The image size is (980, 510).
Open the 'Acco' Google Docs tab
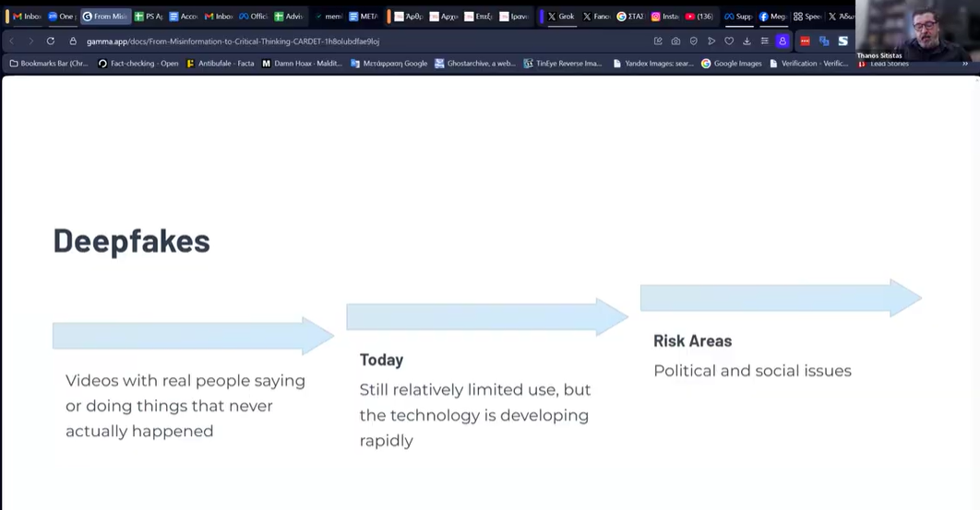click(183, 17)
